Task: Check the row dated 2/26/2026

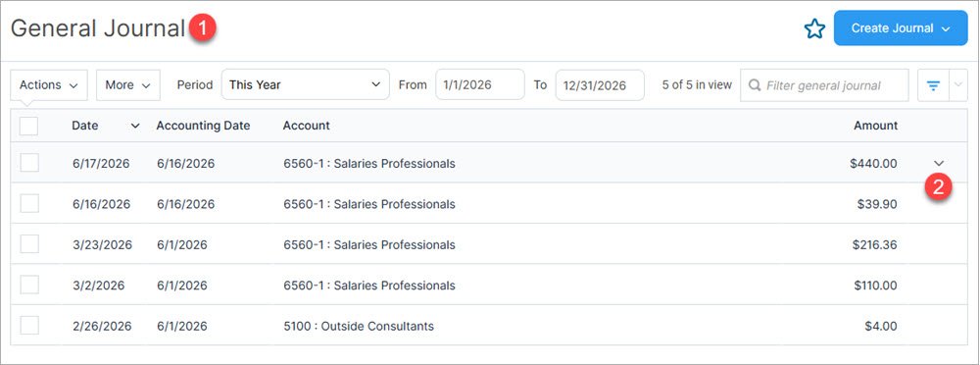Action: tap(29, 326)
